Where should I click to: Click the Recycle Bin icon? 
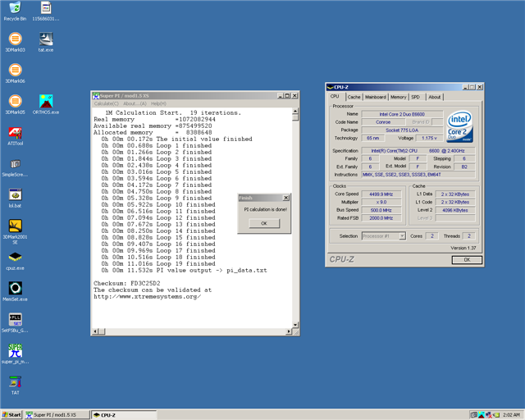point(15,7)
